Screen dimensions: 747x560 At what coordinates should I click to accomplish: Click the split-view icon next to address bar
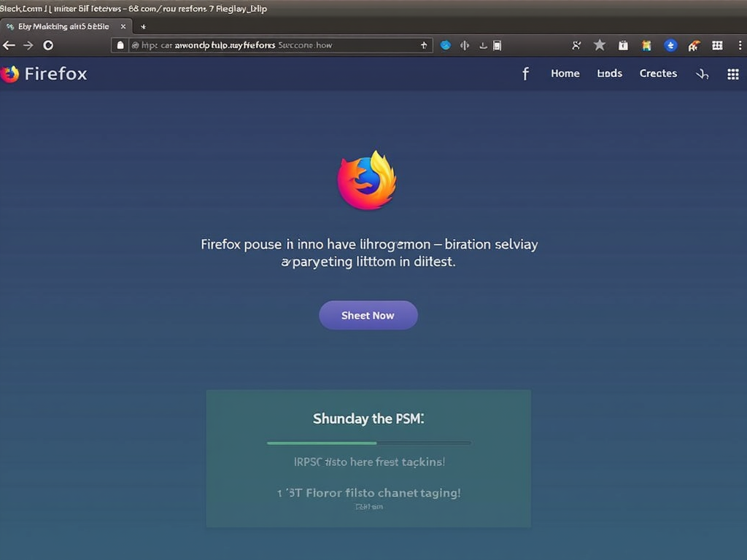(x=465, y=45)
